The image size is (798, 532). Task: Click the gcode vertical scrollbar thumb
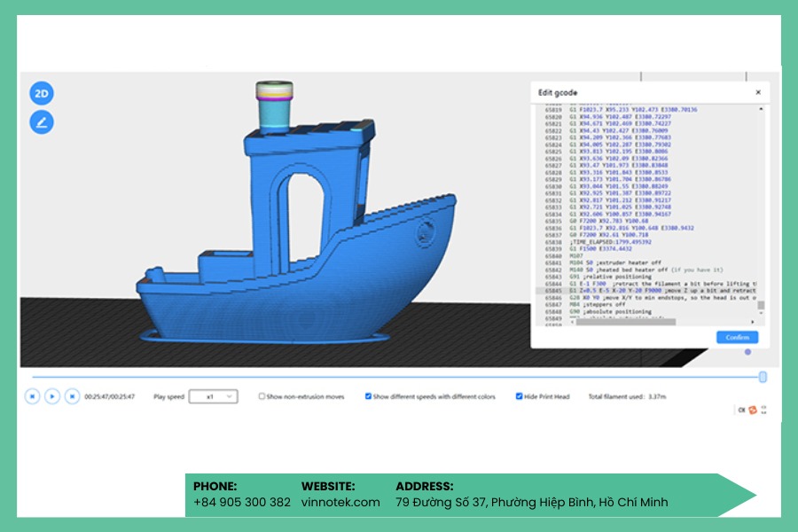tap(761, 305)
